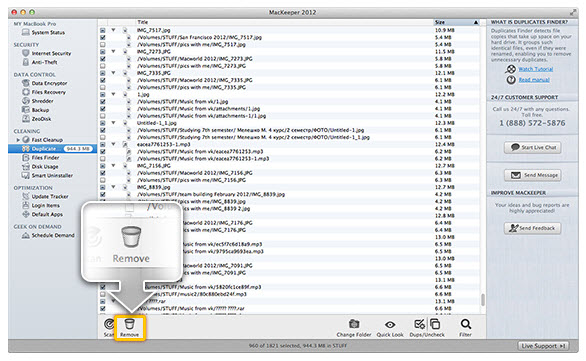The height and width of the screenshot is (361, 586).
Task: Toggle checkbox for Macworld 2012/IMG_7273.JPG
Action: pyautogui.click(x=102, y=59)
